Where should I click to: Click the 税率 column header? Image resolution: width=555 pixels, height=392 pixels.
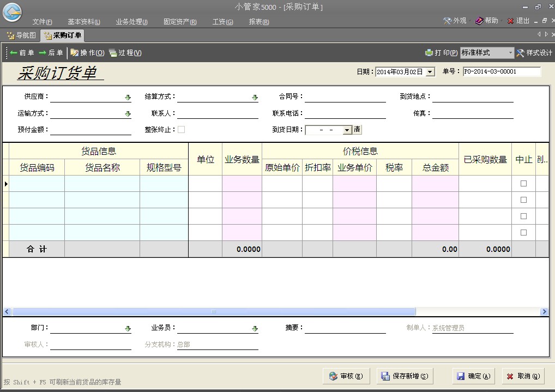[394, 167]
